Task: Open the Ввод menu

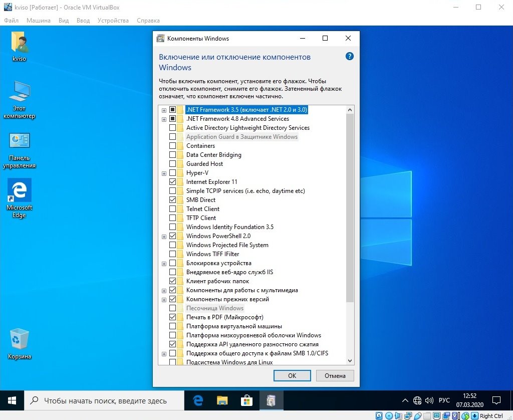Action: pos(83,20)
